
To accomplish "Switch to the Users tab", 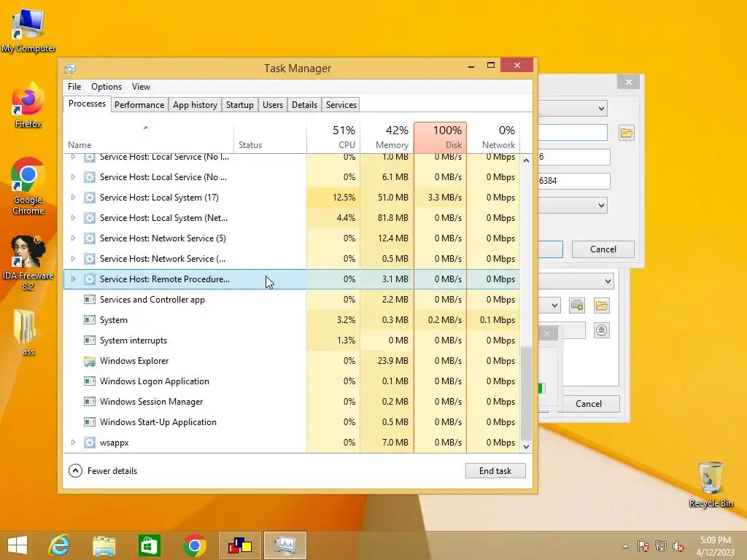I will tap(273, 105).
